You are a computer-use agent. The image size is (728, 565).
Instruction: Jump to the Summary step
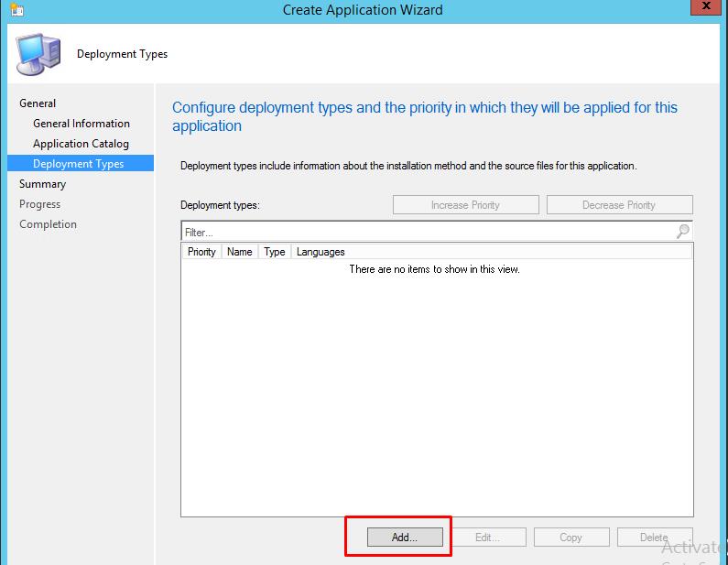(42, 184)
